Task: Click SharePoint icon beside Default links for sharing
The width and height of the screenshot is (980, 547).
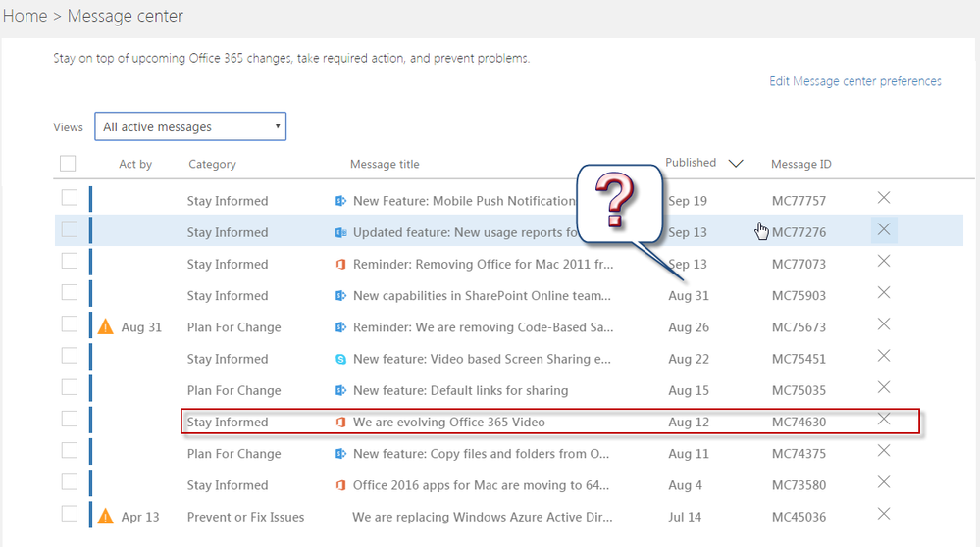Action: [x=340, y=390]
